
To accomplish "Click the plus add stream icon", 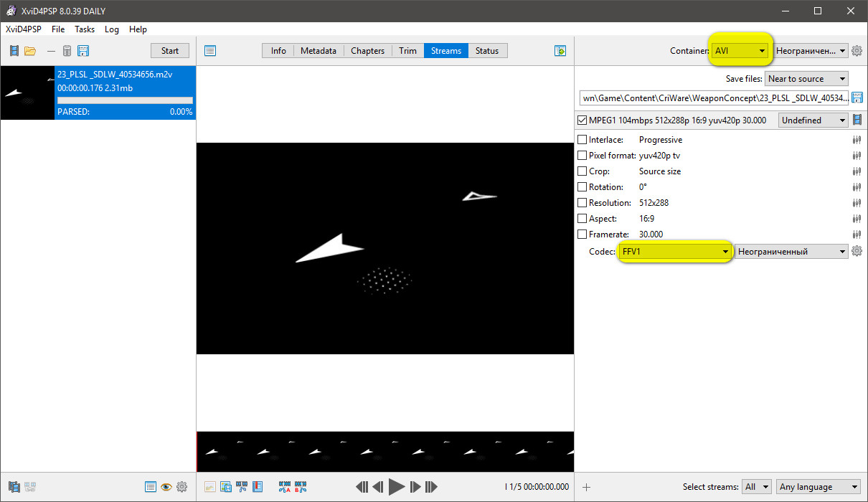I will [x=586, y=487].
